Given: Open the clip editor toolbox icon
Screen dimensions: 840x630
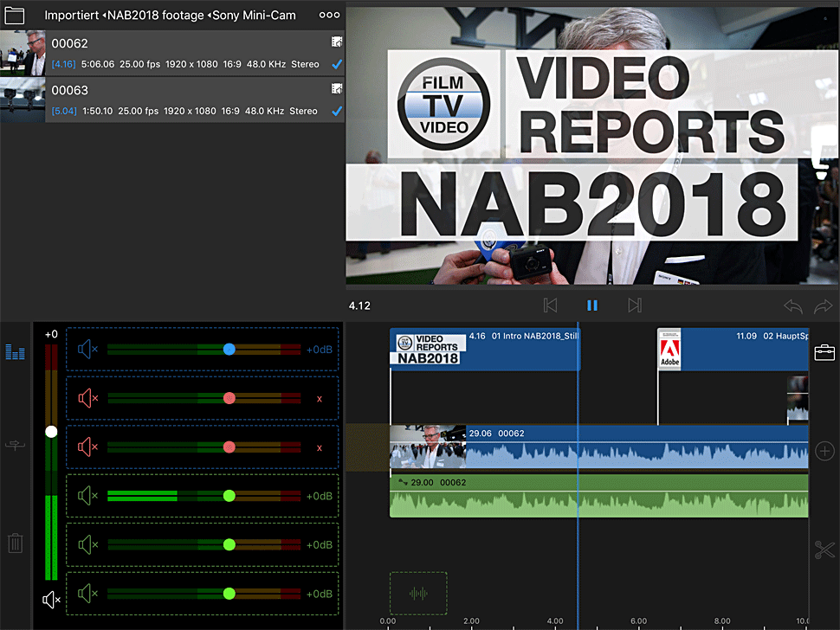Looking at the screenshot, I should point(824,353).
